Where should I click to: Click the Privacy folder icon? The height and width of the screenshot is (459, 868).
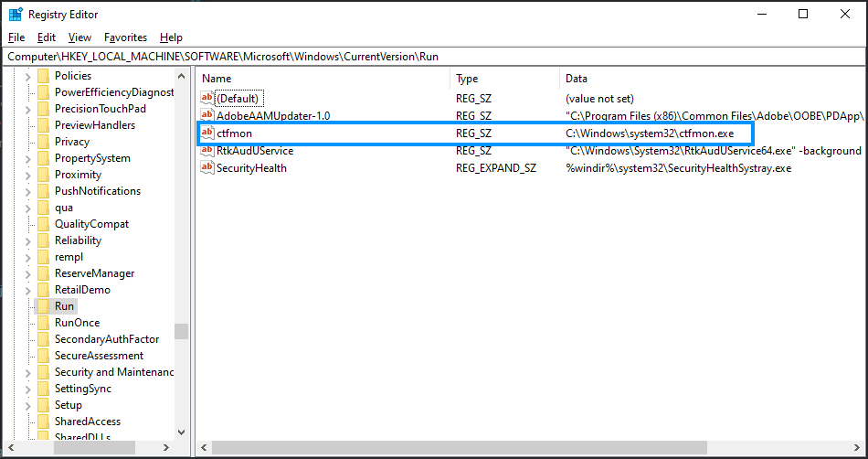[43, 142]
